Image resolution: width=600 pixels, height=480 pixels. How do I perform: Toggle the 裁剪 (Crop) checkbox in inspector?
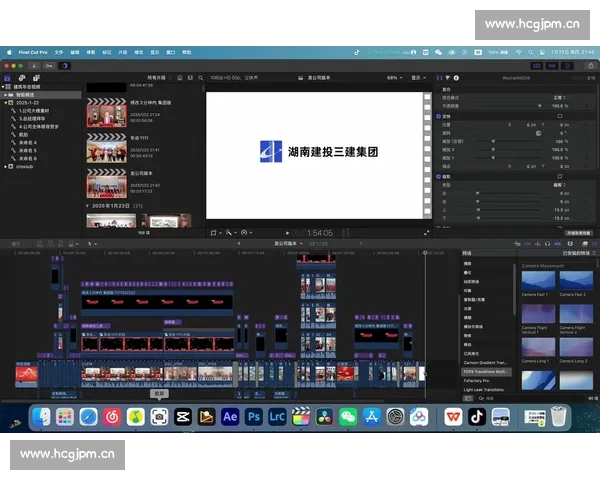tap(439, 175)
